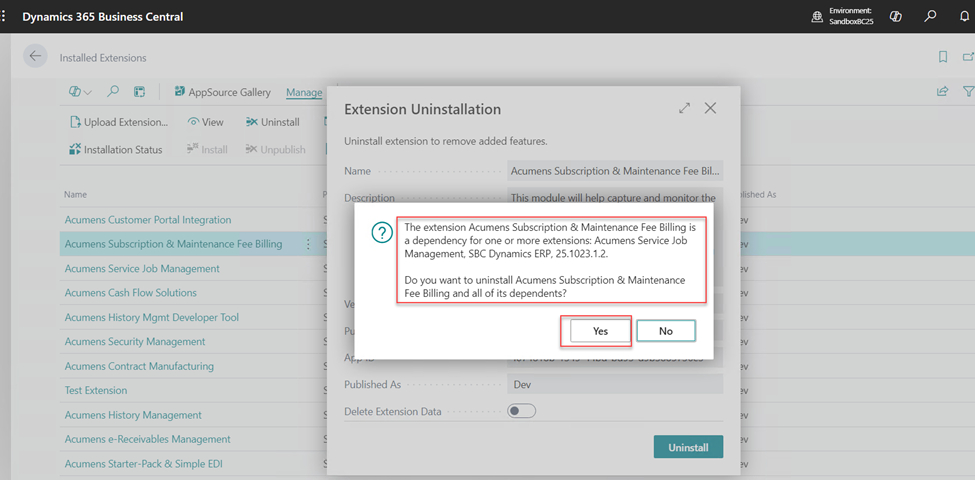
Task: Confirm with the Yes button
Action: tap(600, 331)
